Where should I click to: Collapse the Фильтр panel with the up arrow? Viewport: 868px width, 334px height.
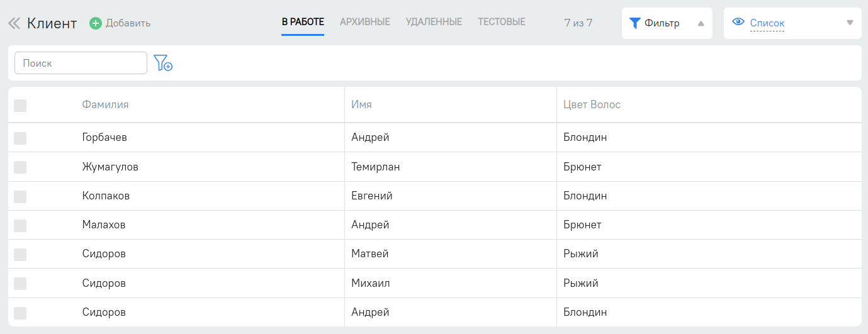[x=701, y=24]
